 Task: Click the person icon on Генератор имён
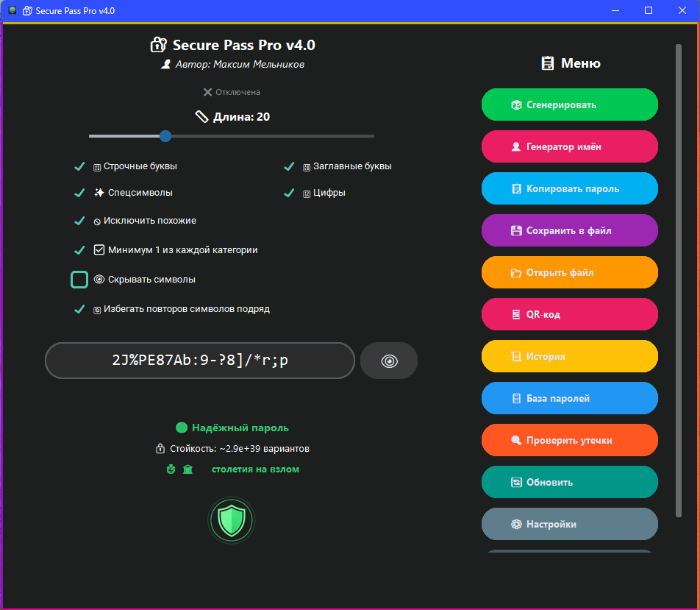[516, 146]
